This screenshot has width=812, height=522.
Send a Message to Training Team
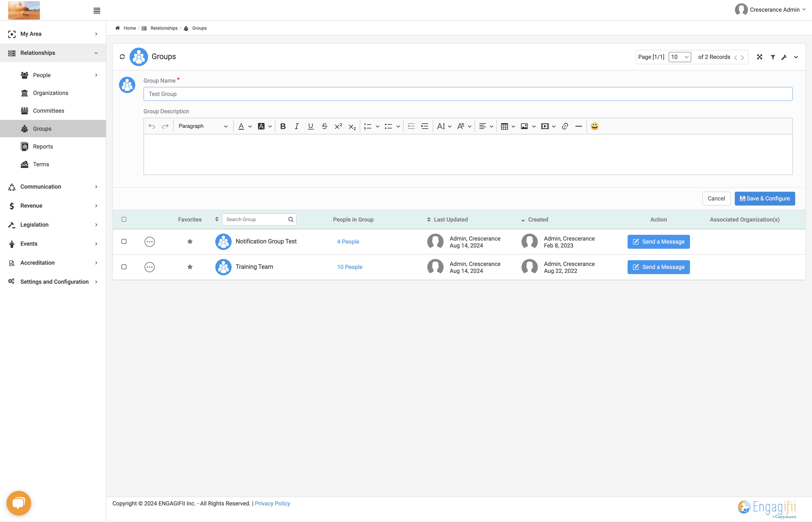click(658, 267)
